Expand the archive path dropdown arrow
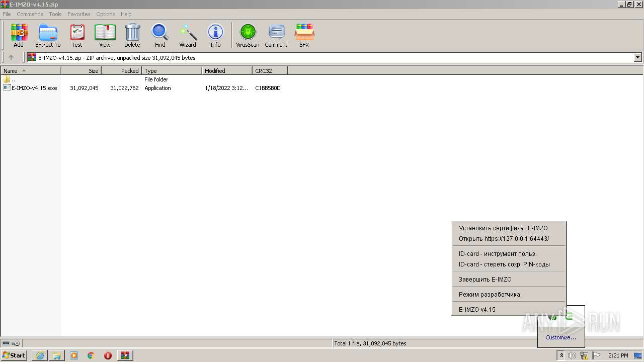Viewport: 644px width, 362px height. [x=638, y=57]
